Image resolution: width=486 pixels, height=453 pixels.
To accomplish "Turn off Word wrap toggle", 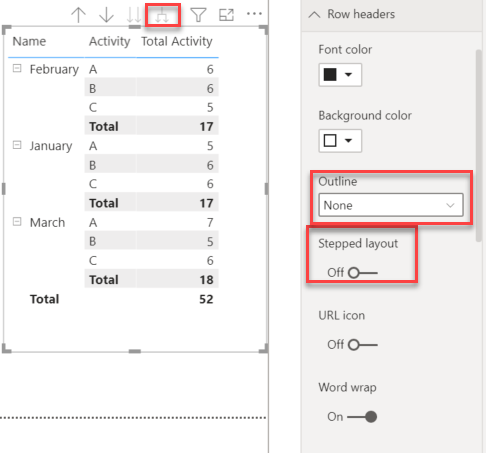I will click(x=362, y=417).
